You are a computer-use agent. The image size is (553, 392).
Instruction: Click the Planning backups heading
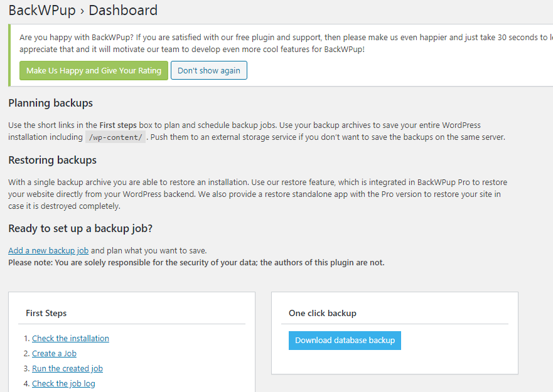pyautogui.click(x=50, y=103)
